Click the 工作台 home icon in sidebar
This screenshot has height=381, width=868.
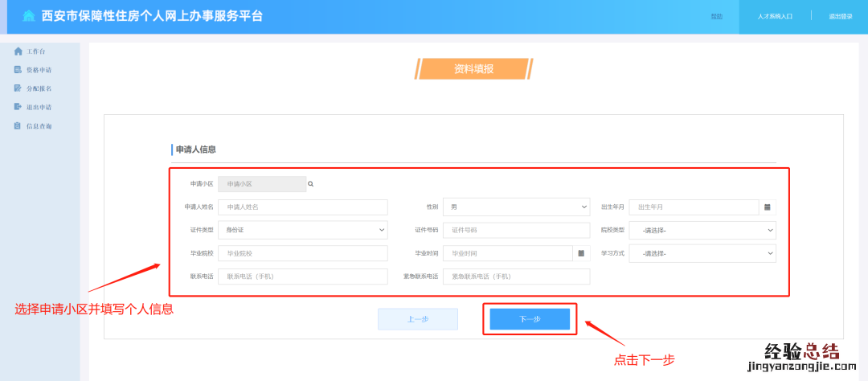coord(18,51)
